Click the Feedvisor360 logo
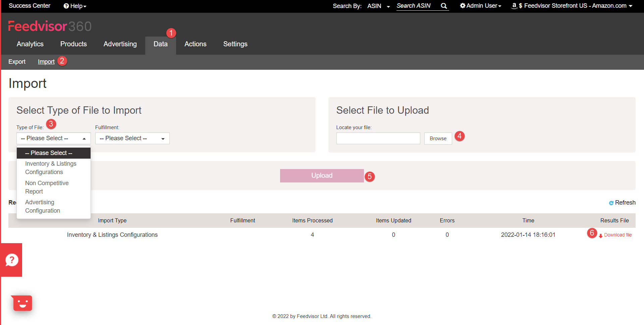 coord(50,26)
